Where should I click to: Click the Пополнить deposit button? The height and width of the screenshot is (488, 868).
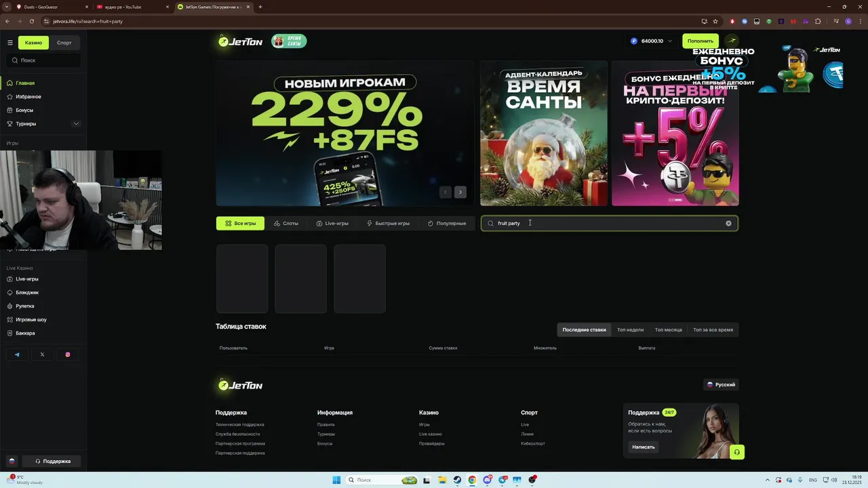pyautogui.click(x=701, y=41)
